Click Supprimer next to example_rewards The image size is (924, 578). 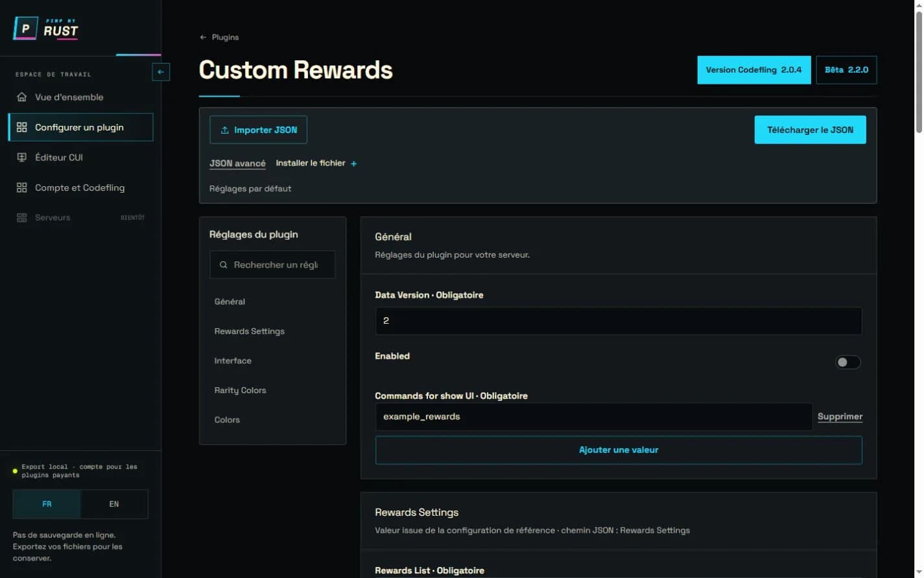[840, 416]
